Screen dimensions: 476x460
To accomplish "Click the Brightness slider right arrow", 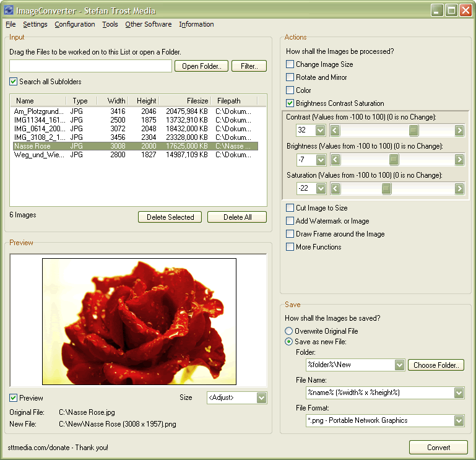I will click(459, 160).
